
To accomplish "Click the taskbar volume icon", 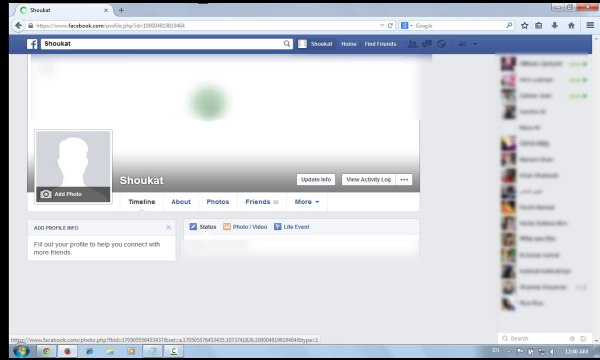I will [x=553, y=351].
